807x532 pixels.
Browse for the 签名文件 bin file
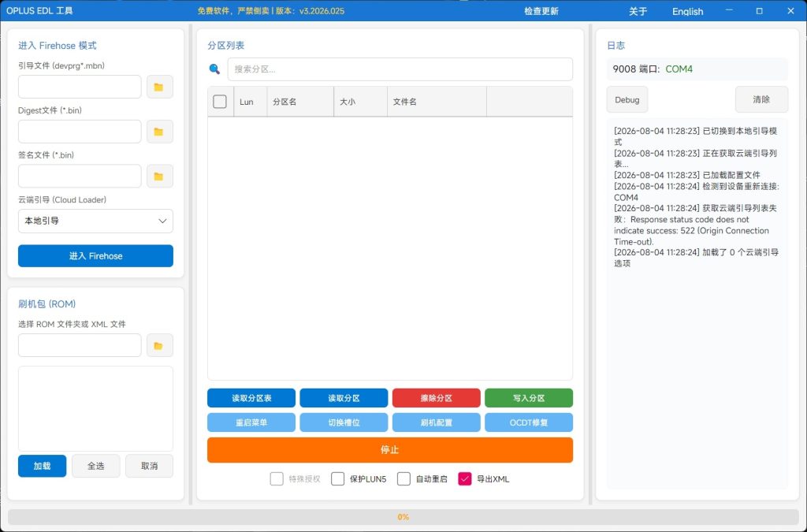pos(159,177)
